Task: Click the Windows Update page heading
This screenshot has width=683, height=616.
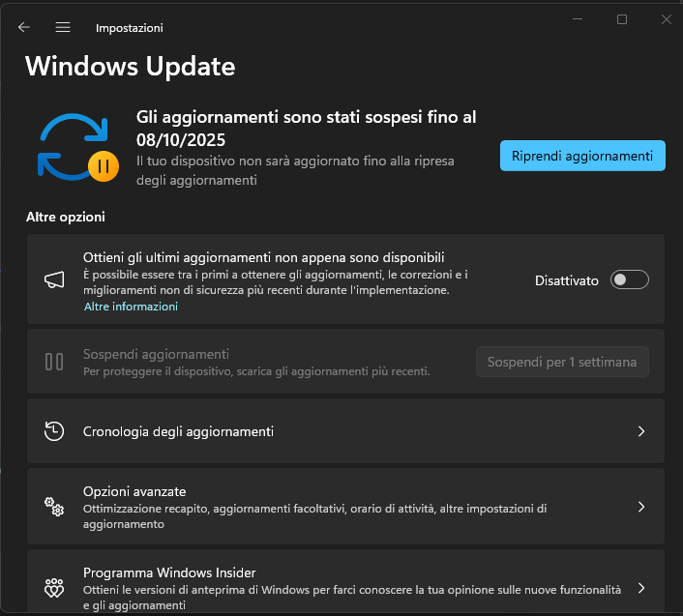Action: click(131, 67)
